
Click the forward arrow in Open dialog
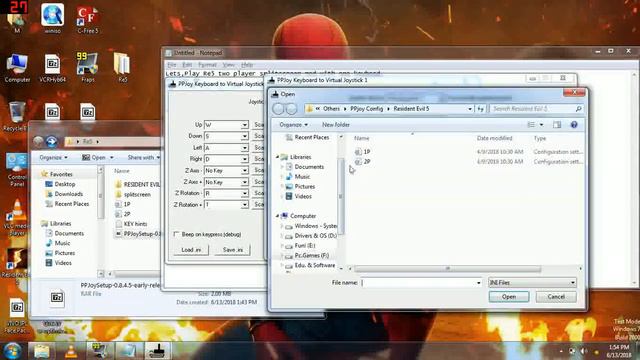tap(291, 109)
